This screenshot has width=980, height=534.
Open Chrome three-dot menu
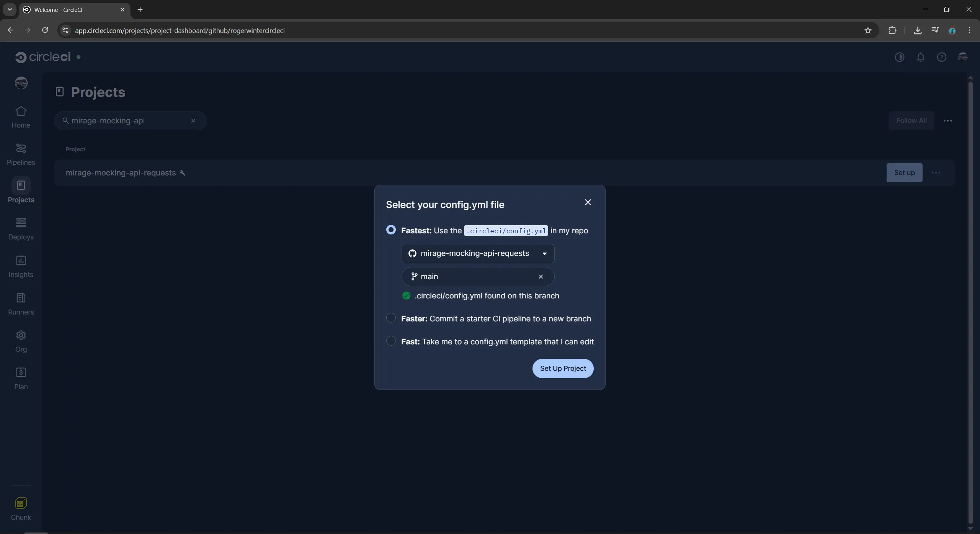point(969,30)
